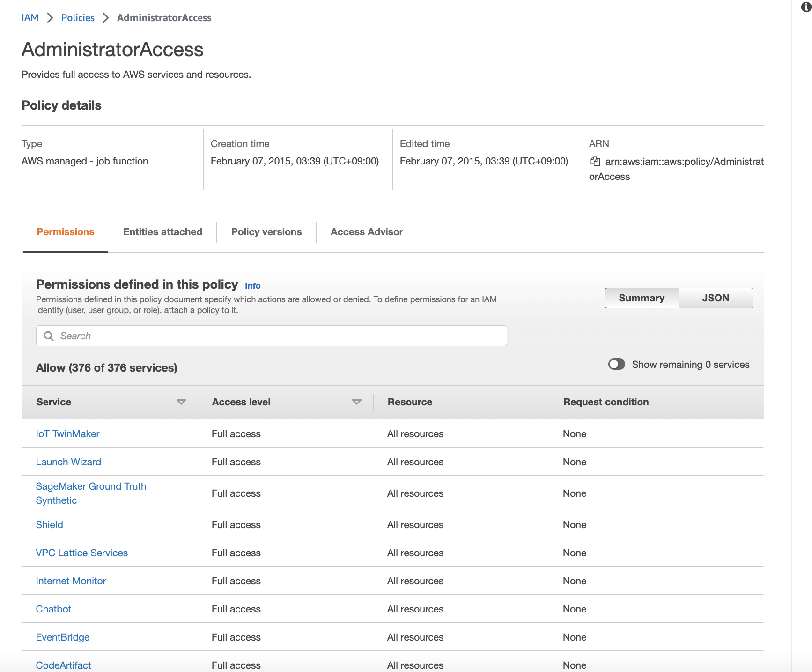Screen dimensions: 812x672
Task: Click 'Full access' in the EventBridge row
Action: coord(236,637)
